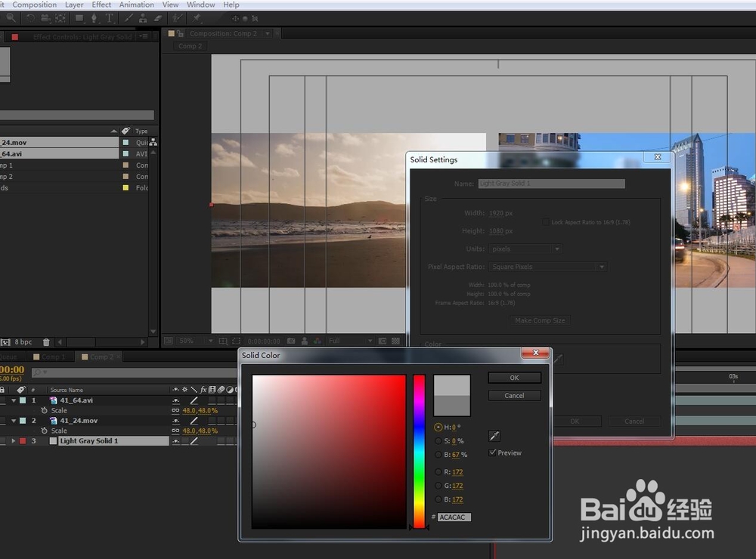Click stopwatch for 41_64.avi Scale
Screen dimensions: 756x559
click(45, 411)
